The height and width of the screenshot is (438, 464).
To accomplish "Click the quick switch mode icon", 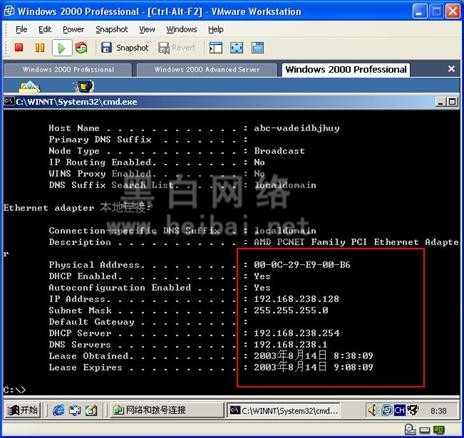I will pyautogui.click(x=258, y=48).
